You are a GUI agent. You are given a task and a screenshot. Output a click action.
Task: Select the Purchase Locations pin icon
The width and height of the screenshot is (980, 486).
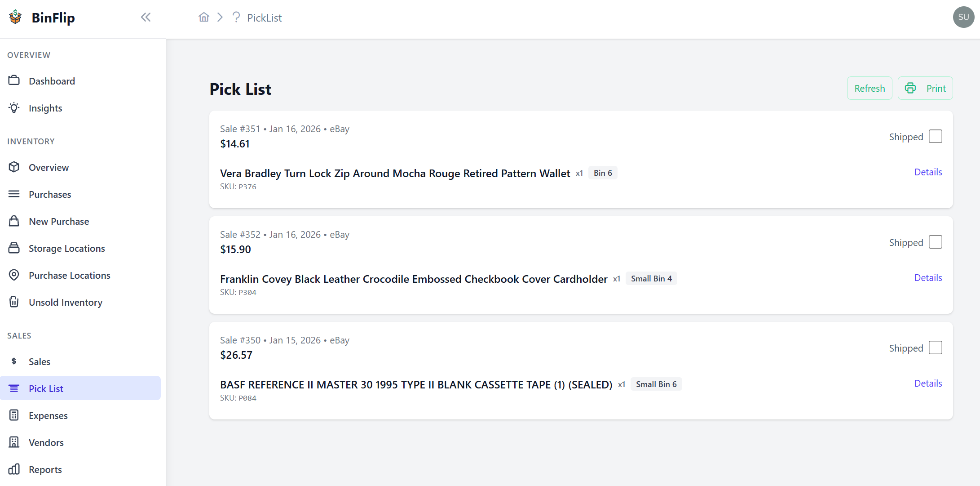[14, 275]
